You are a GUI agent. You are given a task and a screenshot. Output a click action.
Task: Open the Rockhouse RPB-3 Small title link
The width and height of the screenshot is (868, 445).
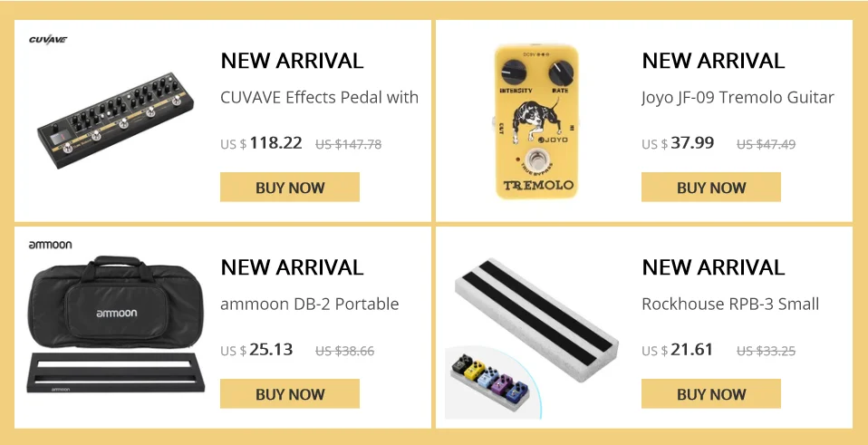[730, 304]
